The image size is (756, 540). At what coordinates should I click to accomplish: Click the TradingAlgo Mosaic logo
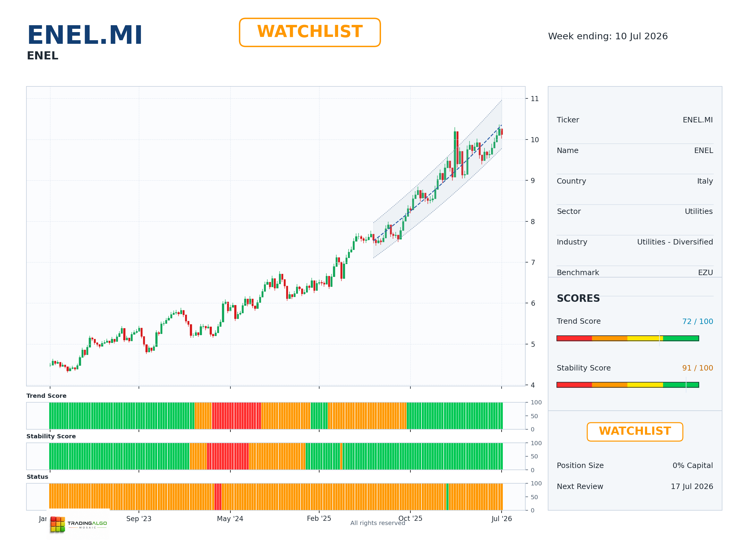[79, 524]
